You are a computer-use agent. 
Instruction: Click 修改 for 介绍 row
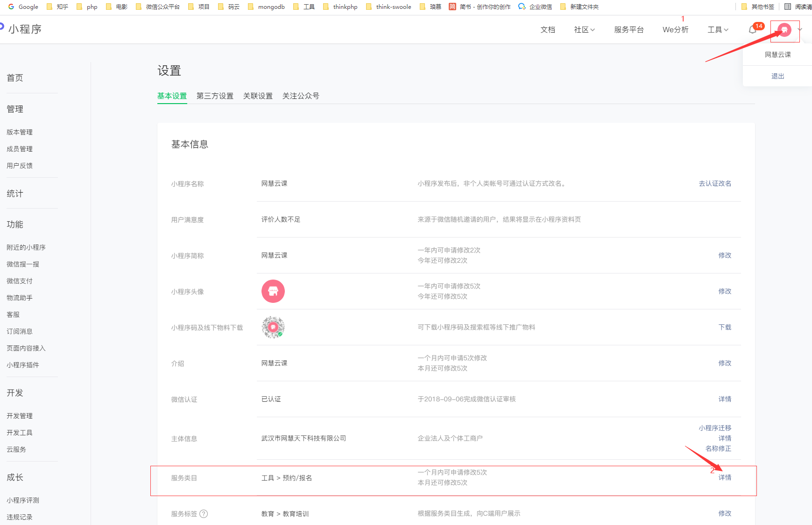click(x=725, y=363)
